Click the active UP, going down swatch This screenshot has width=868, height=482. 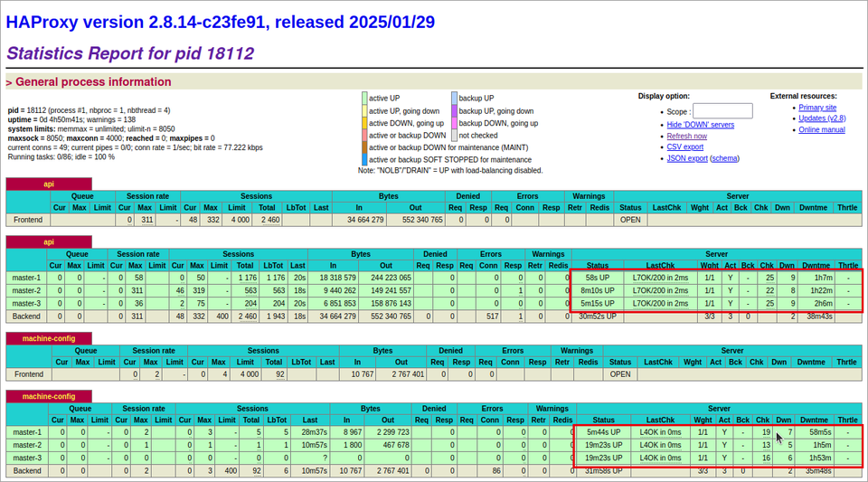(364, 110)
